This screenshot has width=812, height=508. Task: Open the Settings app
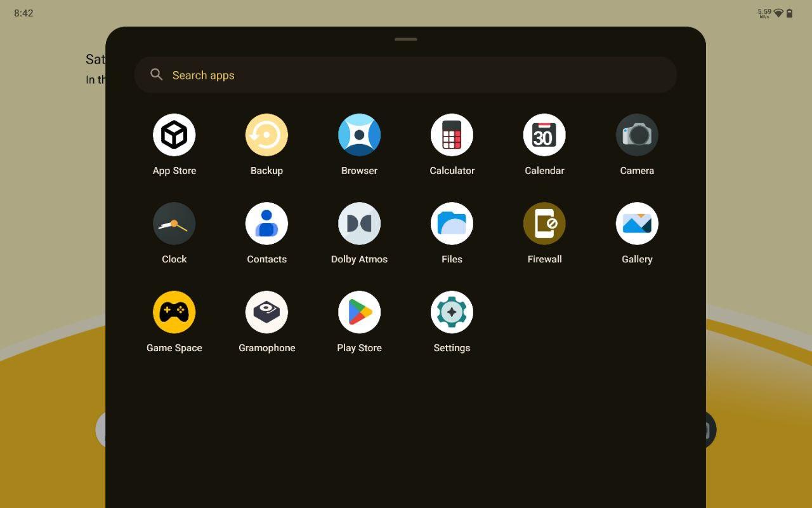coord(452,312)
